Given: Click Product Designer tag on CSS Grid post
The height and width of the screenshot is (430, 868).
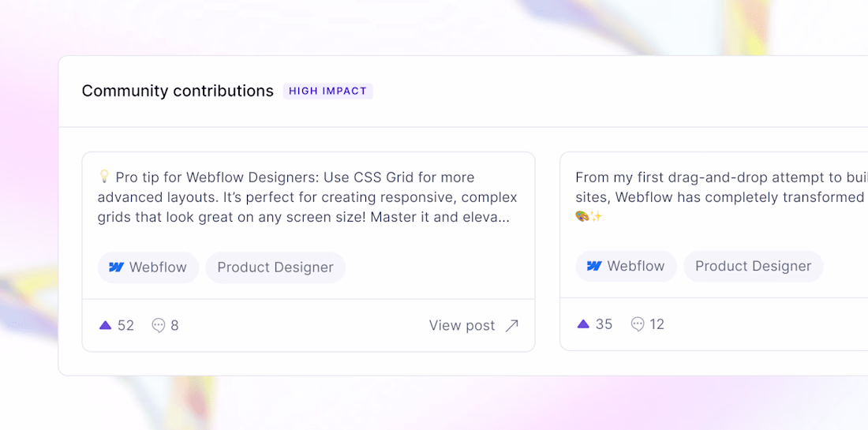Looking at the screenshot, I should pyautogui.click(x=275, y=267).
